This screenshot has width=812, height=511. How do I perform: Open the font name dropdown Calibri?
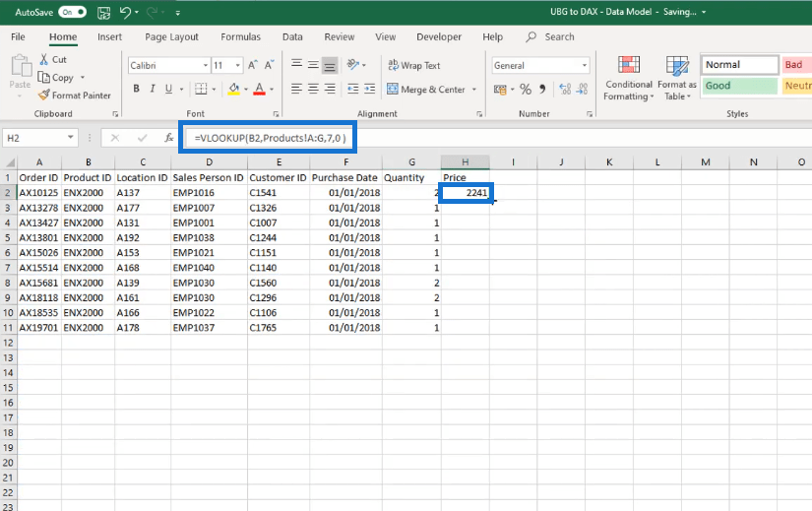coord(206,65)
